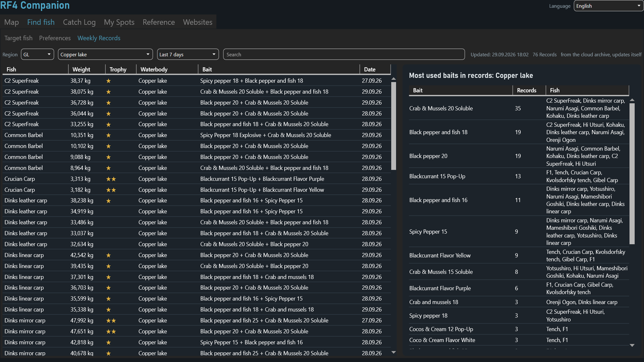Screen dimensions: 644x362
Task: Select Blackcurrant 15 Pop-Up bait row
Action: coord(519,176)
